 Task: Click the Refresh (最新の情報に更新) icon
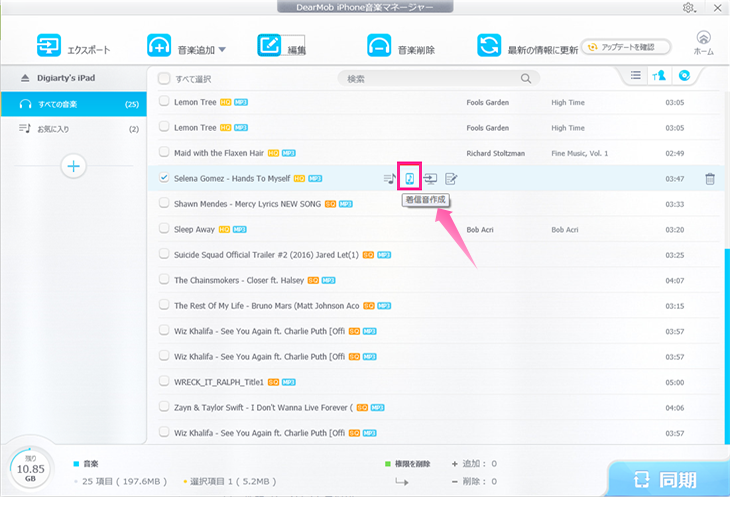click(x=489, y=46)
